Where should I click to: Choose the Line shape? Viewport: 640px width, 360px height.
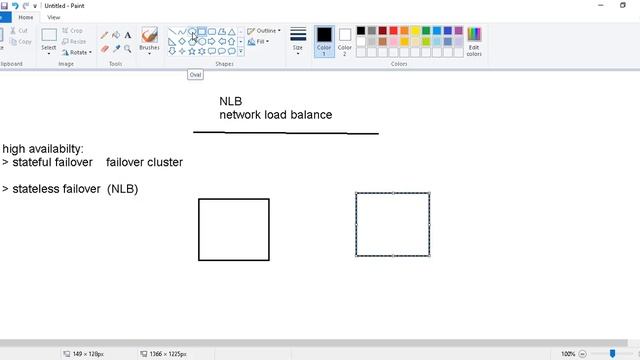[172, 32]
